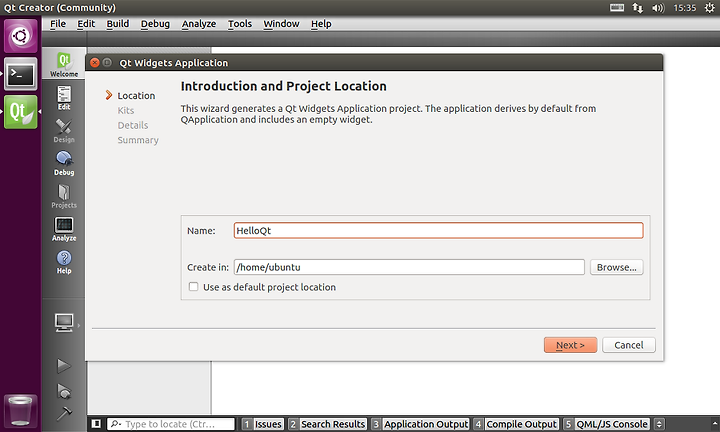The width and height of the screenshot is (720, 432).
Task: Click the Cancel button
Action: (x=629, y=345)
